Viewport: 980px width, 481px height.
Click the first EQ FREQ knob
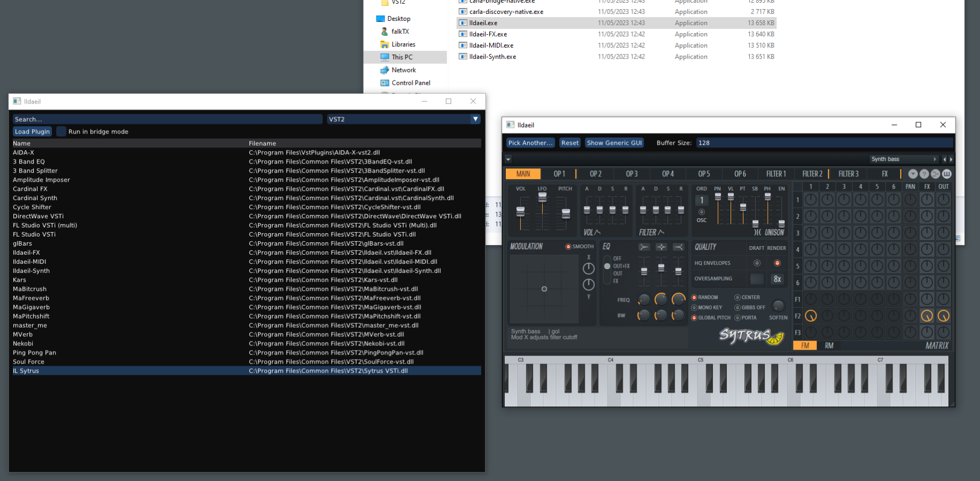[x=644, y=300]
